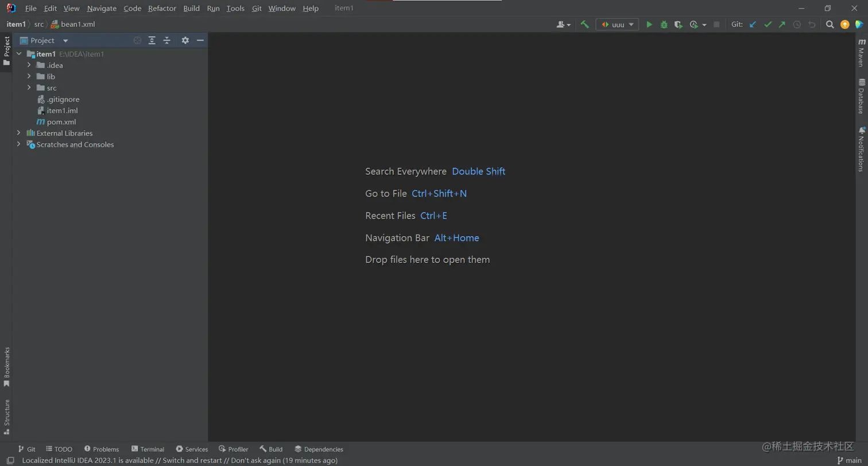Toggle the Structure tool window
Image resolution: width=868 pixels, height=466 pixels.
[x=7, y=417]
